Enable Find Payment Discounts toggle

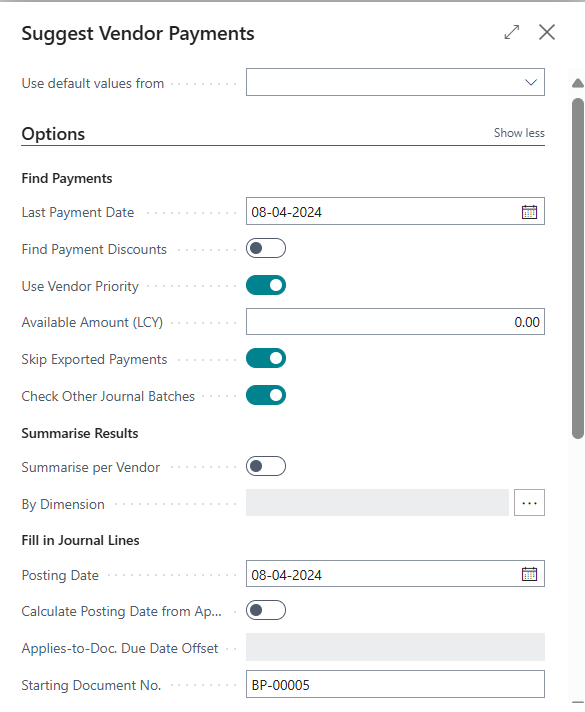click(266, 248)
